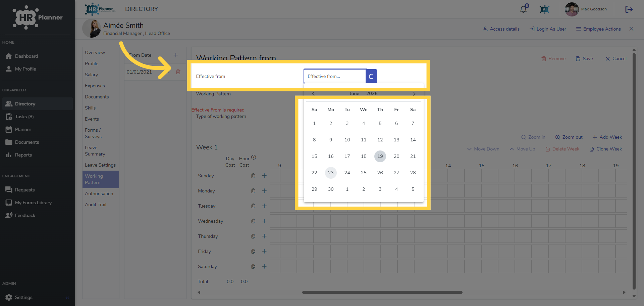Viewport: 644px width, 306px height.
Task: Pick June 19 in the calendar
Action: coord(380,156)
